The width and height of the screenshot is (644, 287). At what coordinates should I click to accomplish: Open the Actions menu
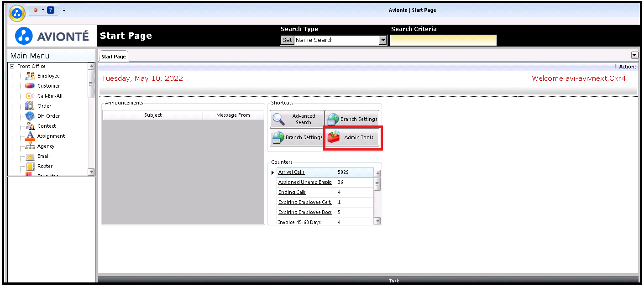(x=628, y=67)
